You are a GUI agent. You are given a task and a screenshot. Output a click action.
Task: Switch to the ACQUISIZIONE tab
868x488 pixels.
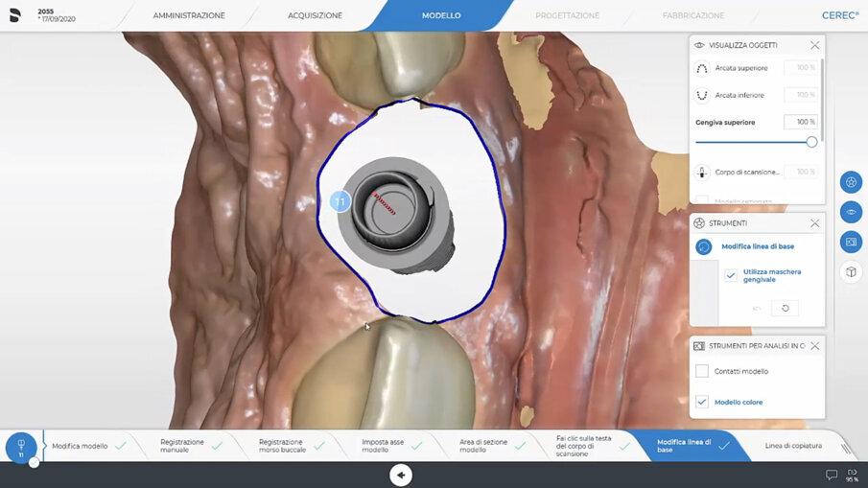(x=315, y=15)
